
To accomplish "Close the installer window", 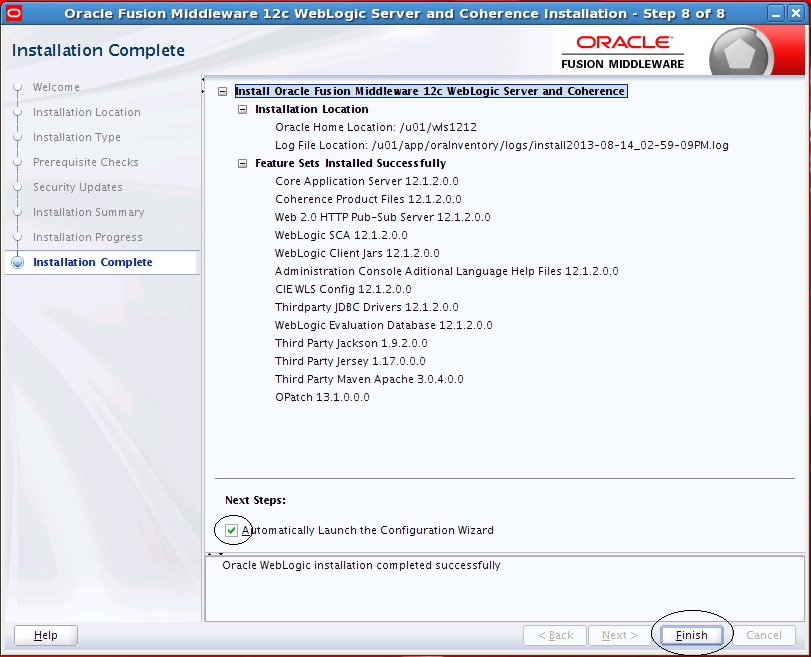I will 795,13.
